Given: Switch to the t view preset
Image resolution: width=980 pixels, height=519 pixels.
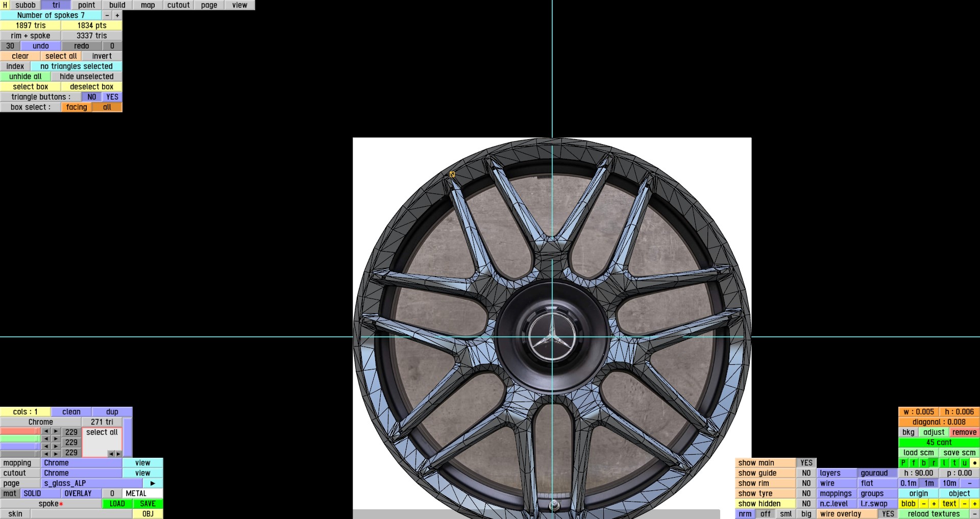Looking at the screenshot, I should coord(954,463).
